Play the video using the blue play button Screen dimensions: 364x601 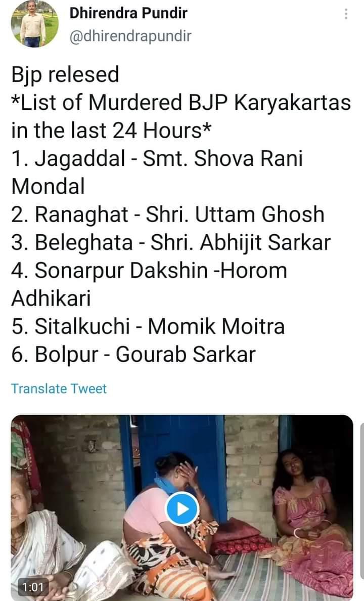181,508
